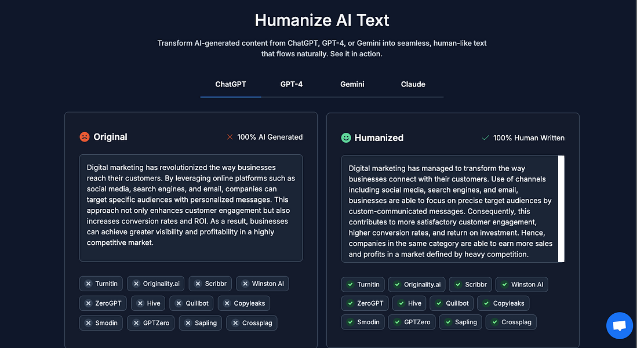Select the GPTZero badge in the Humanized panel
644x348 pixels.
coord(412,322)
